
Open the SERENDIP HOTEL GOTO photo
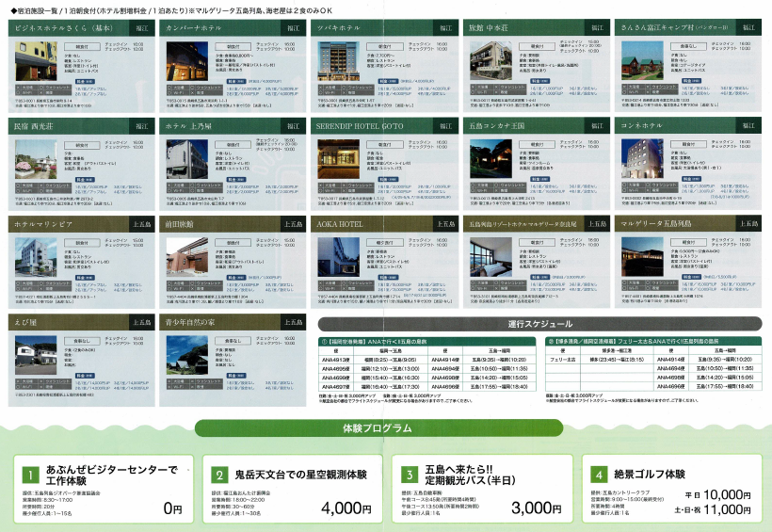pyautogui.click(x=339, y=159)
